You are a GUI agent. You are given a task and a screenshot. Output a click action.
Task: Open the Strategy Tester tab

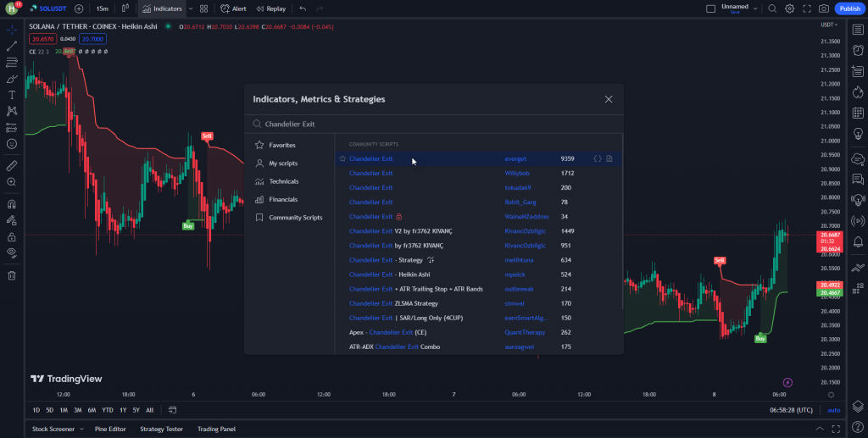pos(161,430)
